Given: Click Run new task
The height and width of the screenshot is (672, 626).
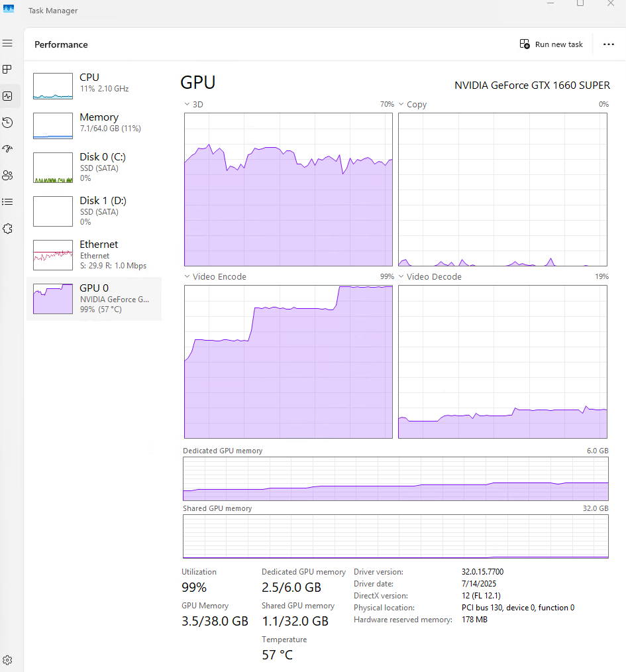Looking at the screenshot, I should point(551,44).
